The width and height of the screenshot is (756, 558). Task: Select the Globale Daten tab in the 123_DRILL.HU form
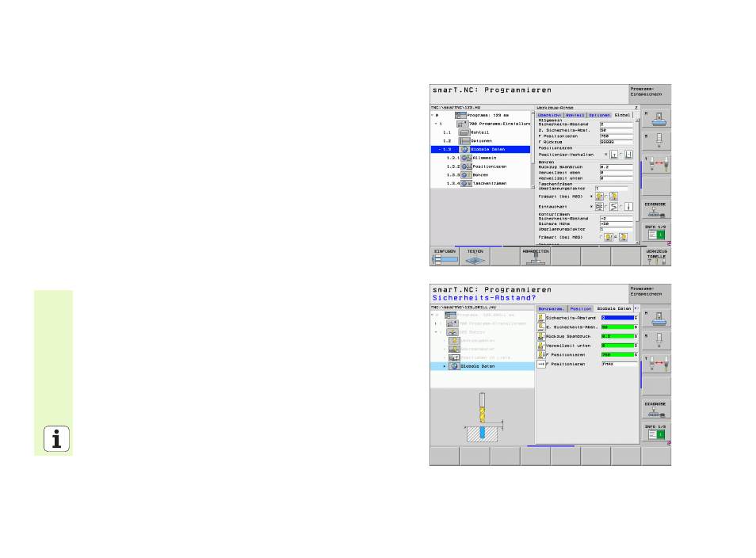click(614, 308)
